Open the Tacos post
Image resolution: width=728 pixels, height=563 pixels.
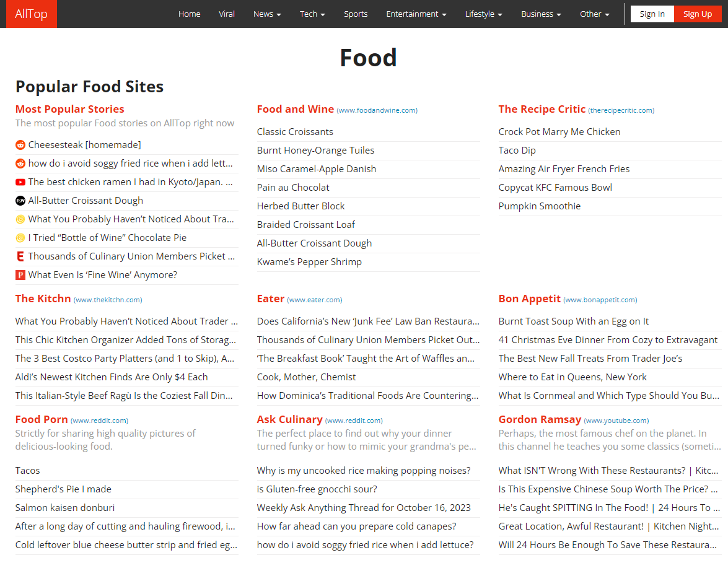pos(27,471)
